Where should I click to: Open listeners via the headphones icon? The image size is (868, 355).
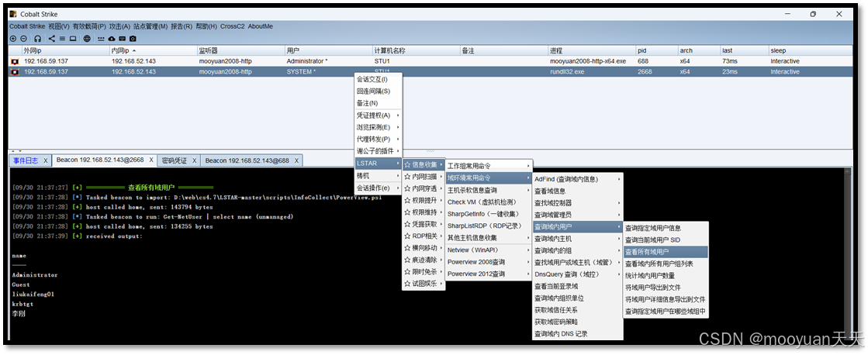pyautogui.click(x=38, y=39)
